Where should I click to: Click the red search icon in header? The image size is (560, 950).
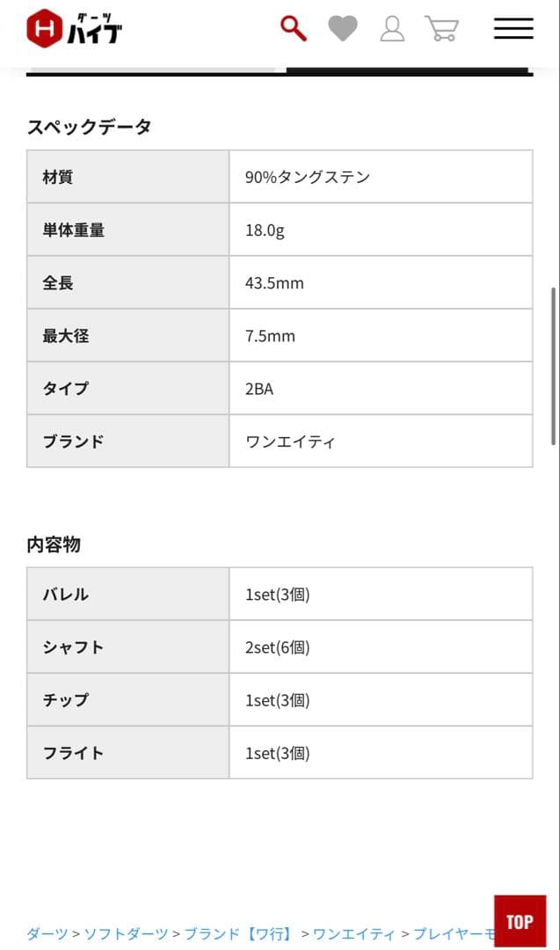pos(291,27)
